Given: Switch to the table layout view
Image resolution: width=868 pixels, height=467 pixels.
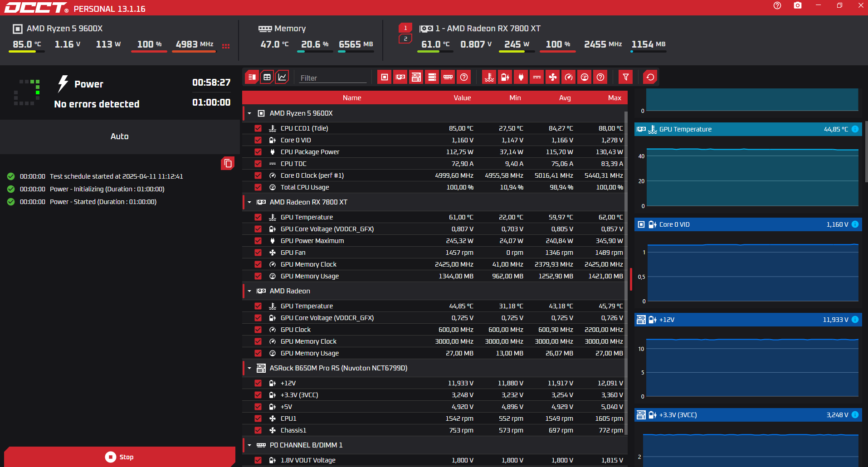Looking at the screenshot, I should pos(267,77).
